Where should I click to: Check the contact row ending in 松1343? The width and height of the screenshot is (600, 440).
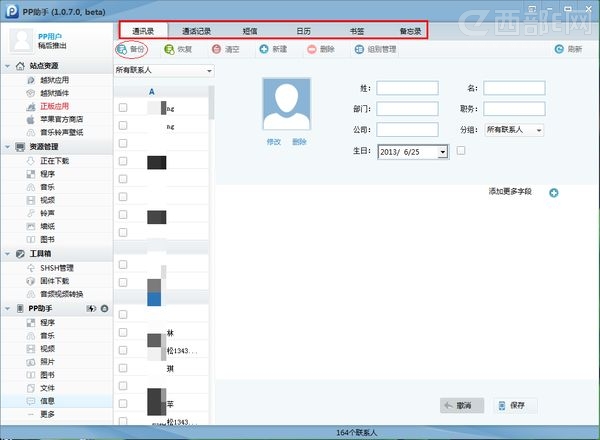(123, 352)
